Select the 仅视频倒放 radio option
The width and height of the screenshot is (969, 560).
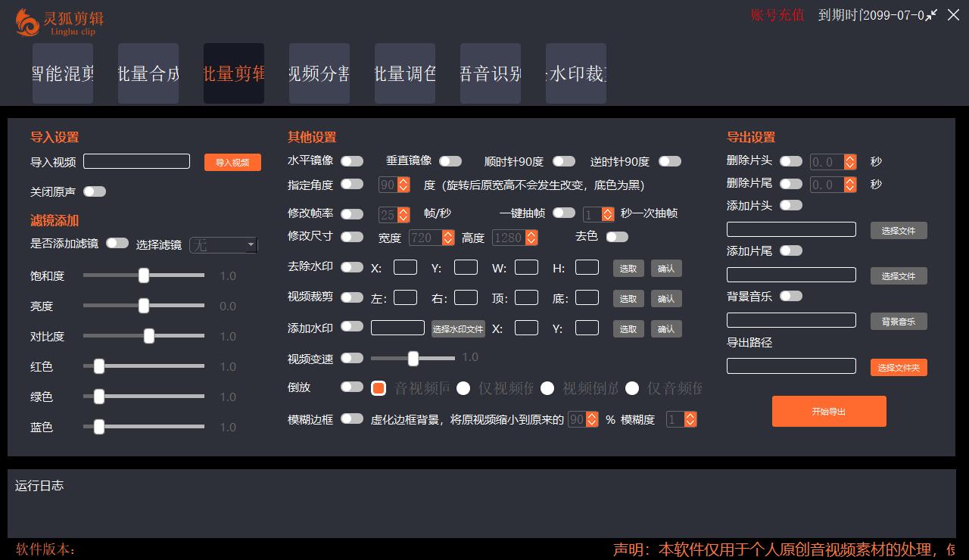pos(463,387)
